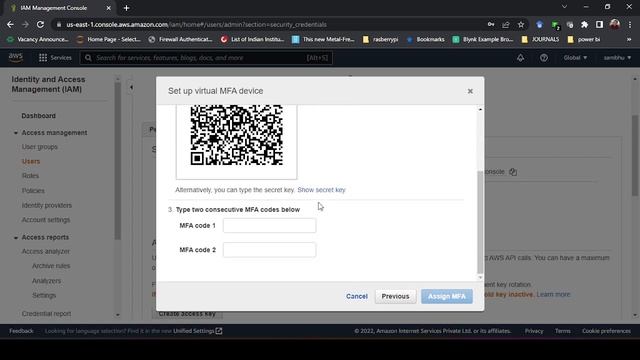
Task: Toggle the Chrome side panel icon
Action: 599,24
